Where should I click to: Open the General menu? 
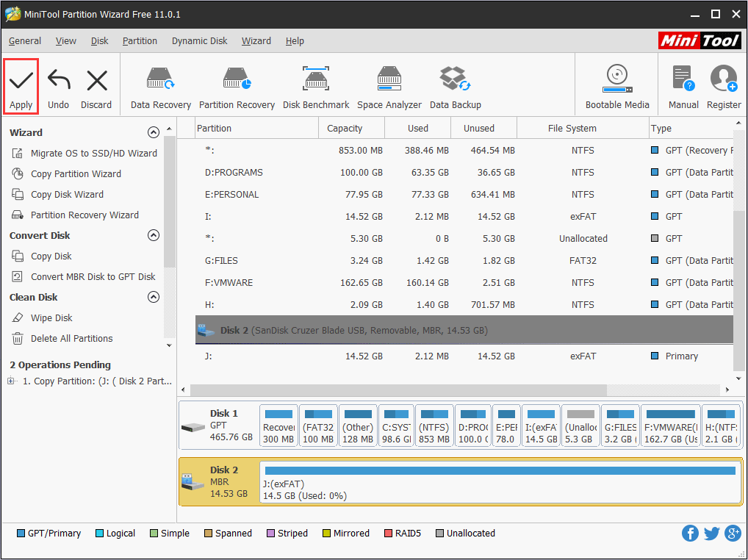pyautogui.click(x=25, y=41)
